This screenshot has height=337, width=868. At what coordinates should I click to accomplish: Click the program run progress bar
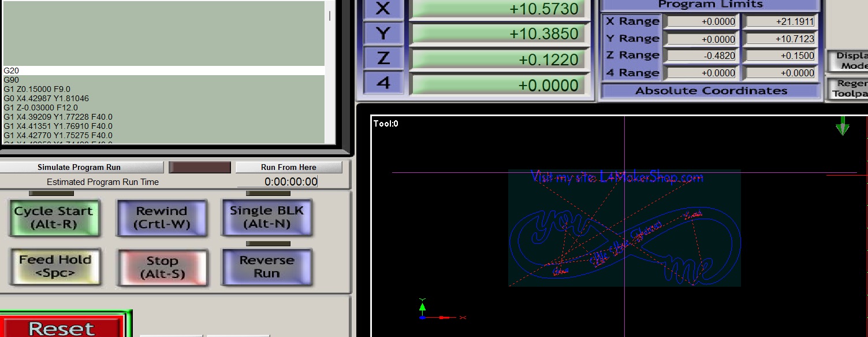coord(199,167)
